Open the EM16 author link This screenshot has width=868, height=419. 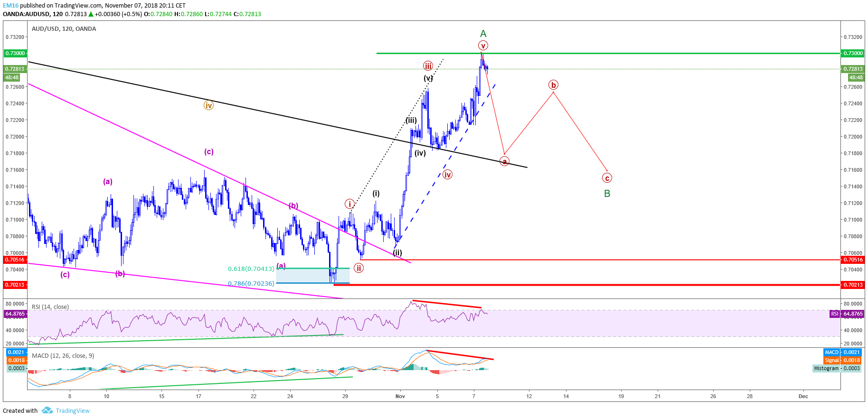point(10,6)
